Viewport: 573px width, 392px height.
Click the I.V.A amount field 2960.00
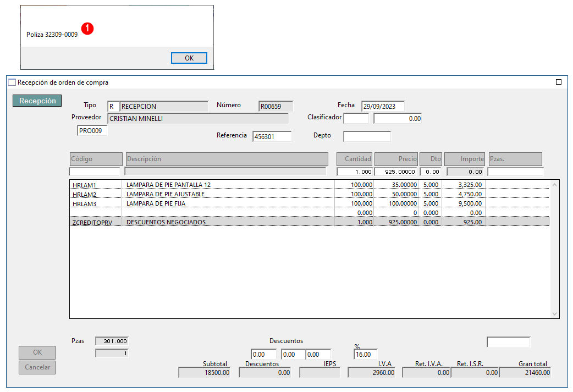coord(372,373)
